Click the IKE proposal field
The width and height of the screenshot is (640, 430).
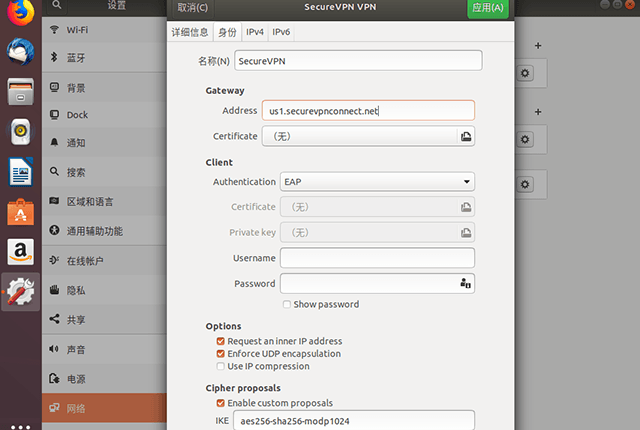tap(354, 421)
